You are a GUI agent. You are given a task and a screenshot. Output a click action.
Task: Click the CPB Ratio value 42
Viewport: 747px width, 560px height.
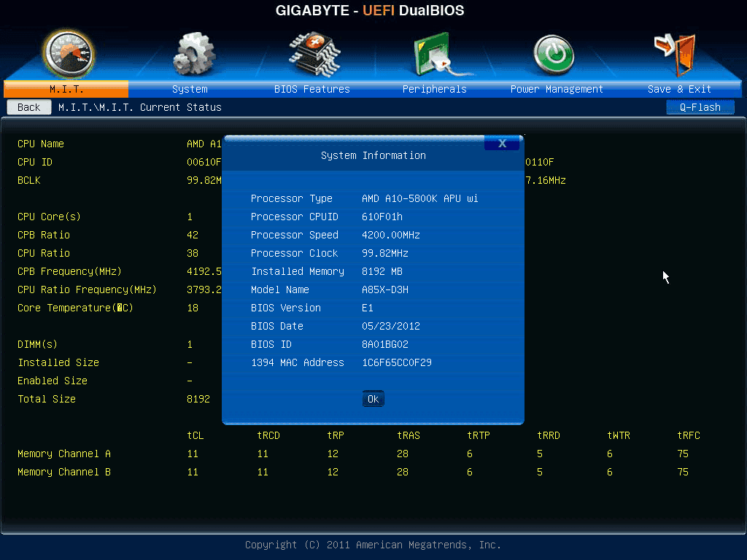193,235
